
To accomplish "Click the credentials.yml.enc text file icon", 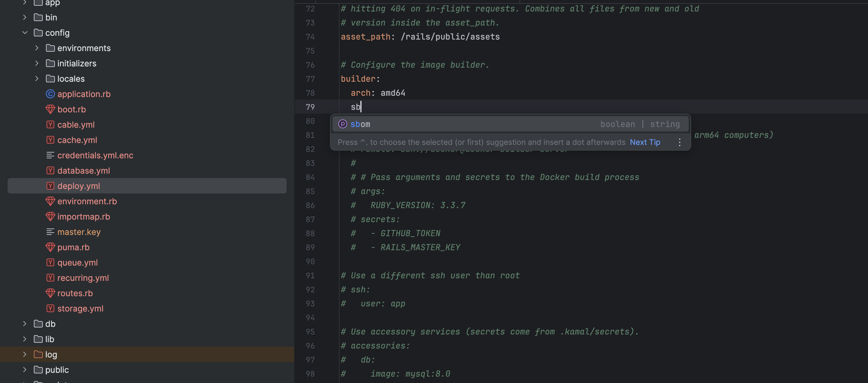I will coord(50,155).
